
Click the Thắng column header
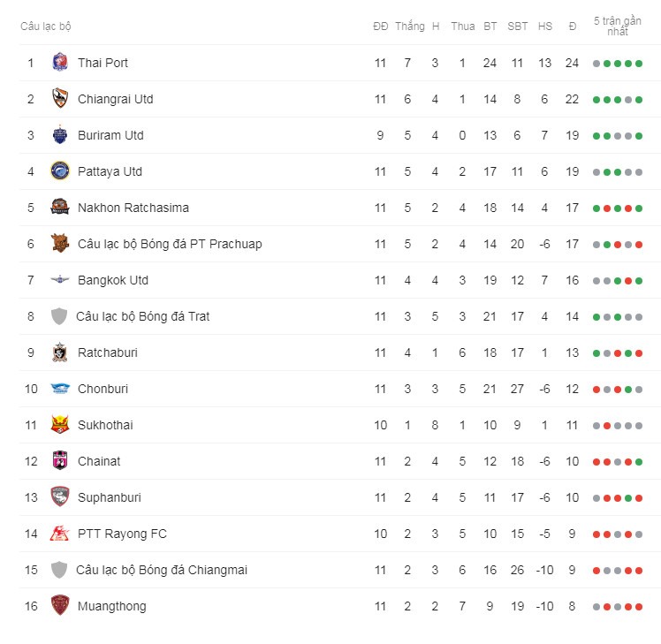click(x=410, y=27)
